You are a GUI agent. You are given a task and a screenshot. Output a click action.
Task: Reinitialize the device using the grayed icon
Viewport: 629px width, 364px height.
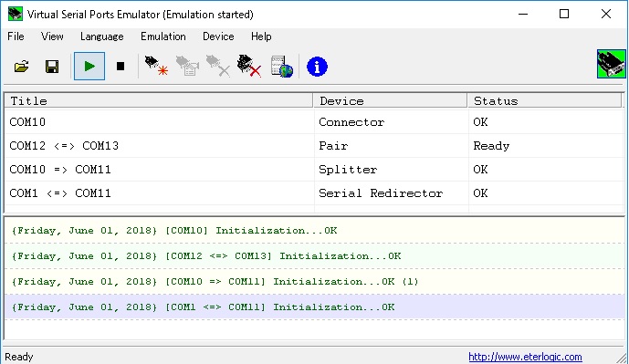pyautogui.click(x=187, y=67)
